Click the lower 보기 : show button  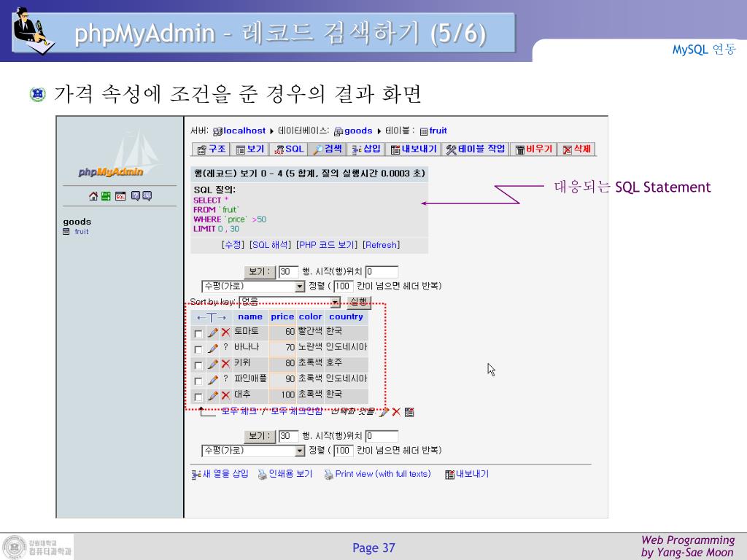(260, 436)
